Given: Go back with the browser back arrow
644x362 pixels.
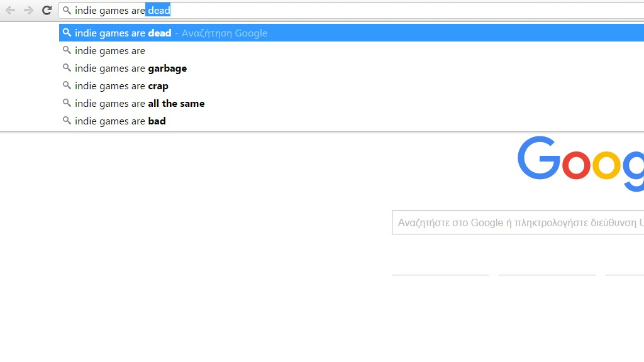Looking at the screenshot, I should coord(10,10).
